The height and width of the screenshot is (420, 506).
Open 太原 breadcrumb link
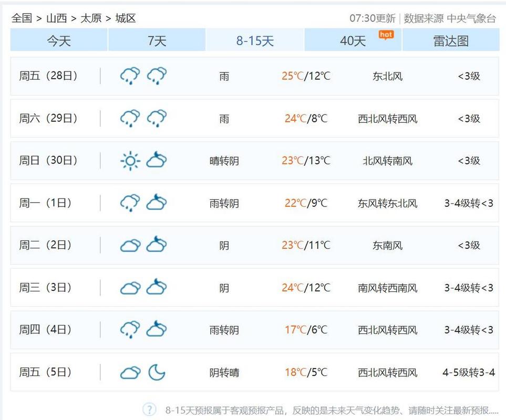(x=91, y=18)
